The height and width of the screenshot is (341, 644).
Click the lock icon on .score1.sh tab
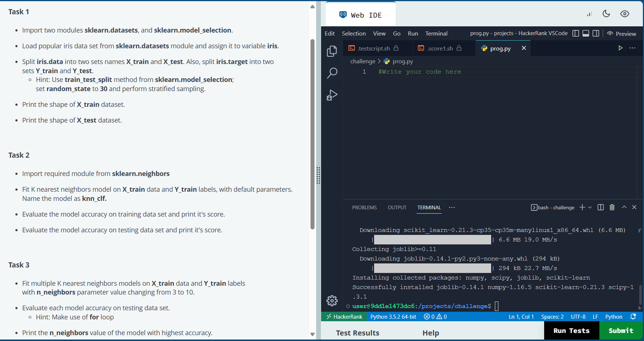(459, 48)
